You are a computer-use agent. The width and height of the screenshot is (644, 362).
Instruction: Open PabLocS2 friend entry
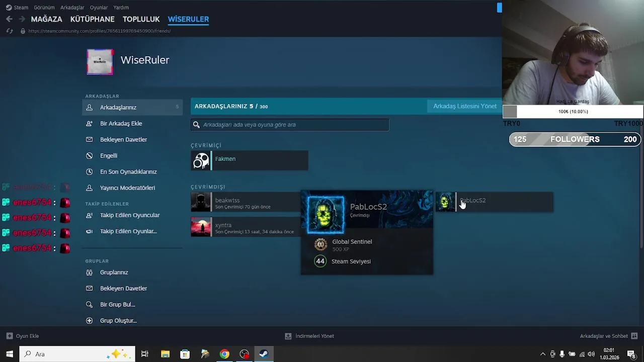pos(494,202)
